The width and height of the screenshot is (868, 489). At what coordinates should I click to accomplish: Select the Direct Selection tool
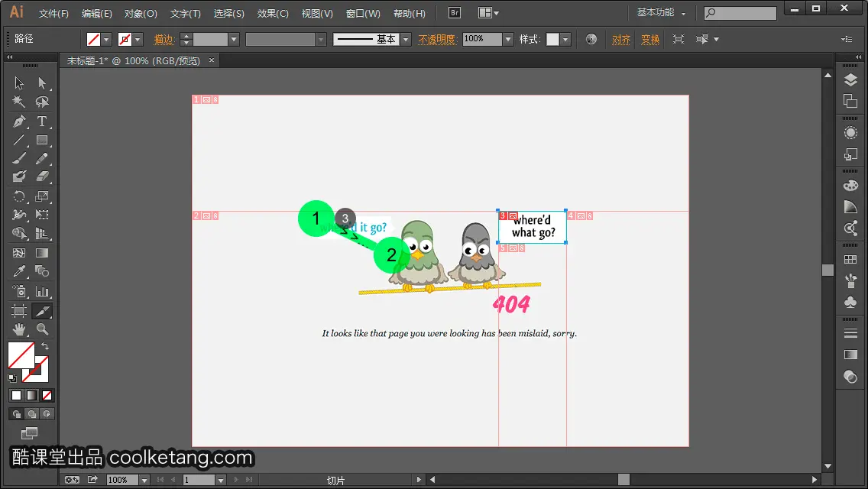42,83
